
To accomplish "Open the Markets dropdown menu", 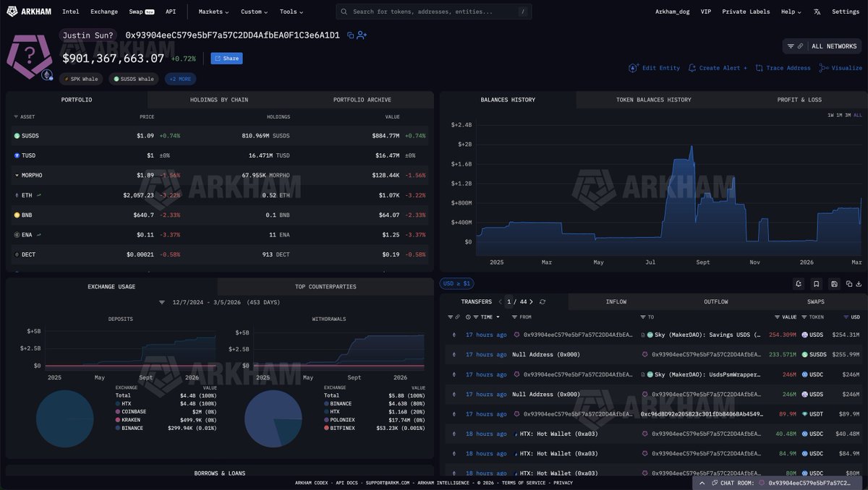I will tap(213, 12).
